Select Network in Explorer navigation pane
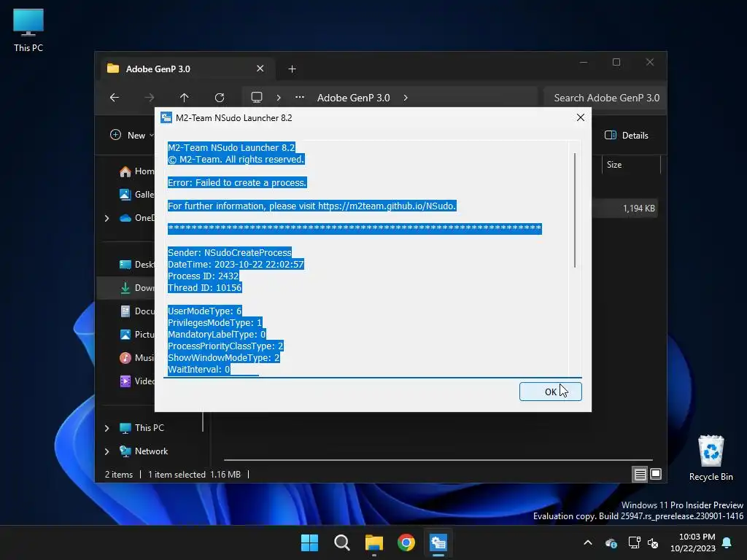 (x=144, y=451)
